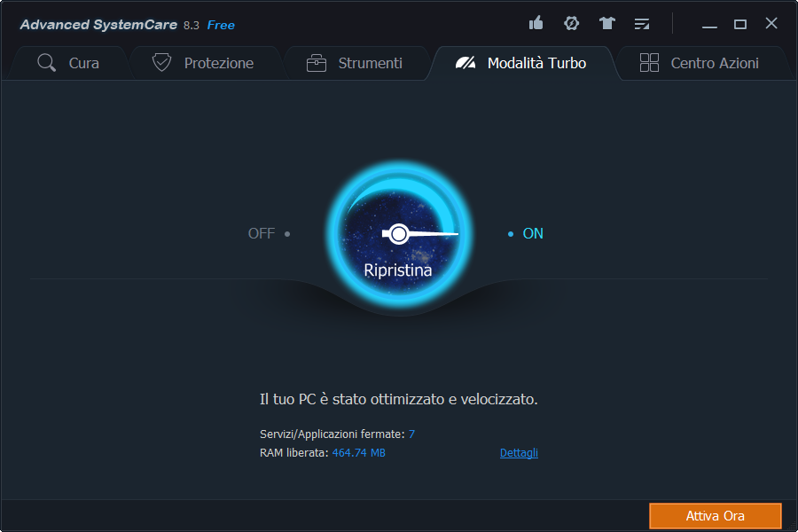Screen dimensions: 798x532
Task: Switch to the Cura tab
Action: (68, 63)
